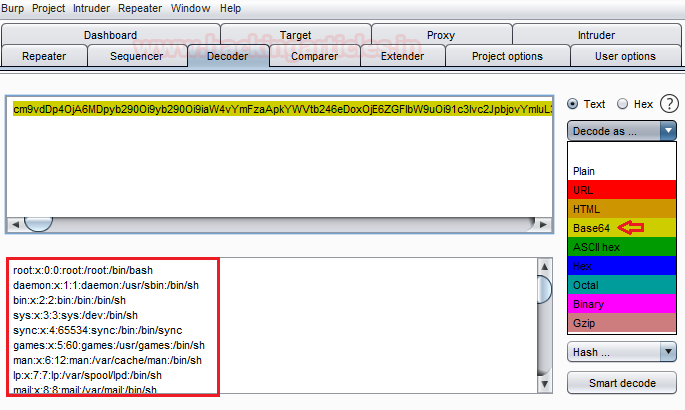The width and height of the screenshot is (685, 410).
Task: Click the man:x:6:12 output line
Action: point(107,360)
